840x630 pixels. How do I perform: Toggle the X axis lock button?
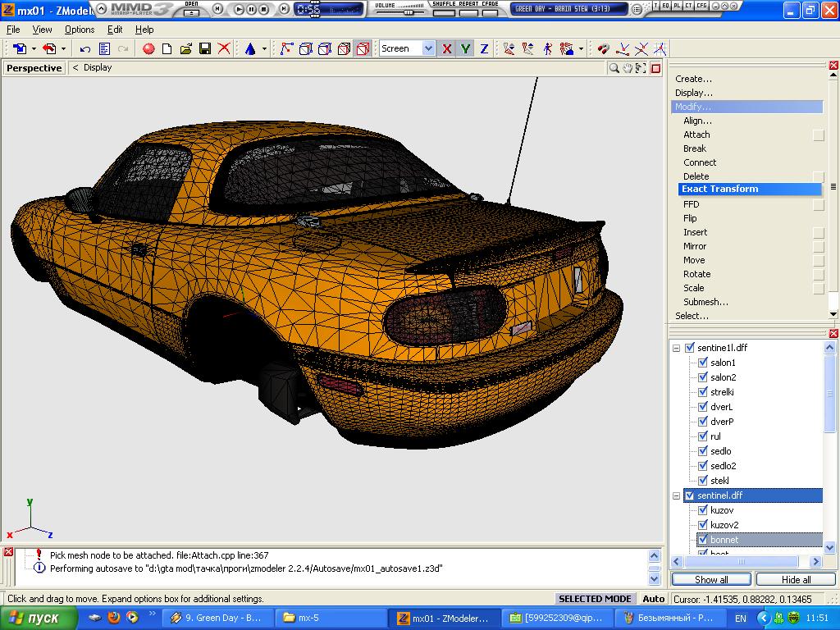coord(446,49)
